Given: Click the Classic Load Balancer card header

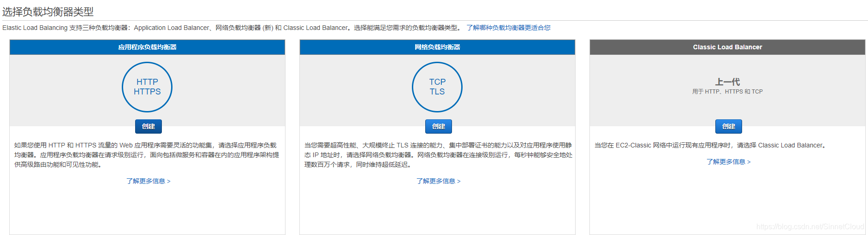Looking at the screenshot, I should (727, 47).
